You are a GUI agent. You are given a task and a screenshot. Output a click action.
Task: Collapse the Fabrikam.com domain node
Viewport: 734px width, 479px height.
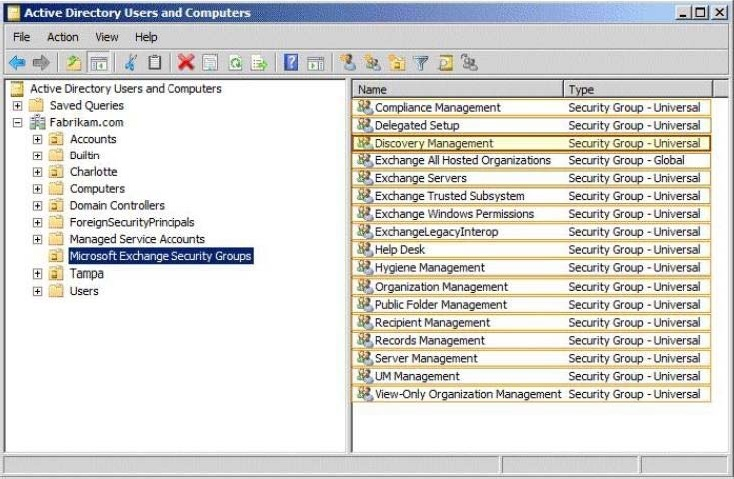[17, 123]
